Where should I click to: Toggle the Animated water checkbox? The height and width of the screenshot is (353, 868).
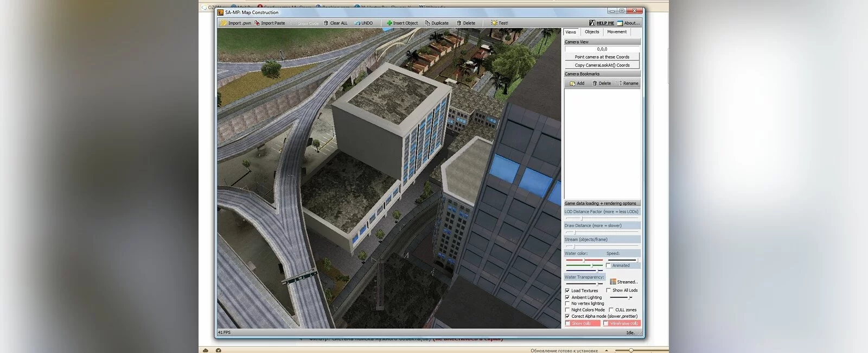(x=609, y=266)
